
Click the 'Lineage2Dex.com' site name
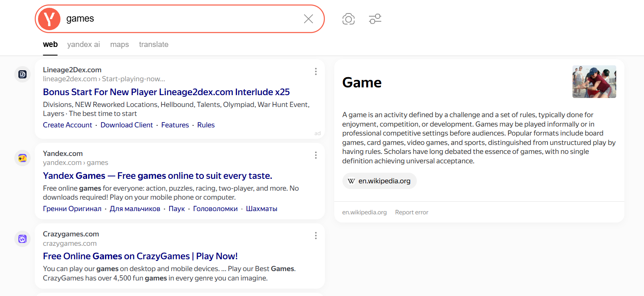click(x=72, y=70)
